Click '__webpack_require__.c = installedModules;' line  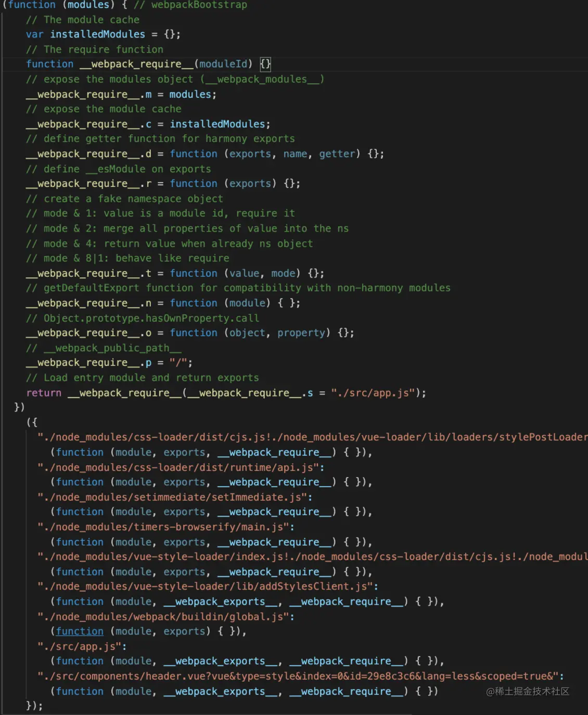[x=148, y=124]
